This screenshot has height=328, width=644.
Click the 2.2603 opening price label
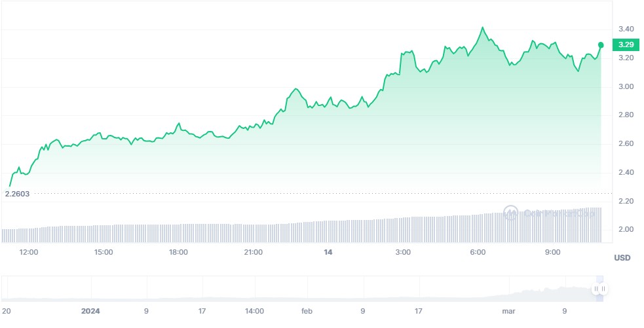click(18, 193)
